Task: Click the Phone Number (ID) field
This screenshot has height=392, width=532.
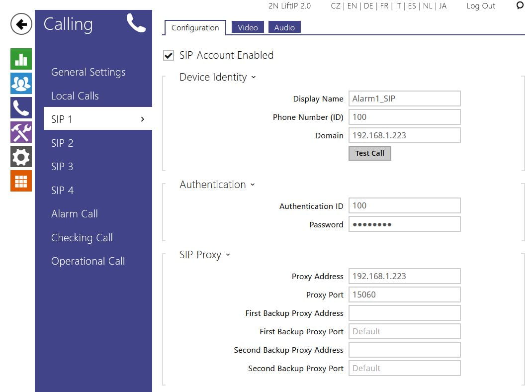Action: tap(404, 117)
